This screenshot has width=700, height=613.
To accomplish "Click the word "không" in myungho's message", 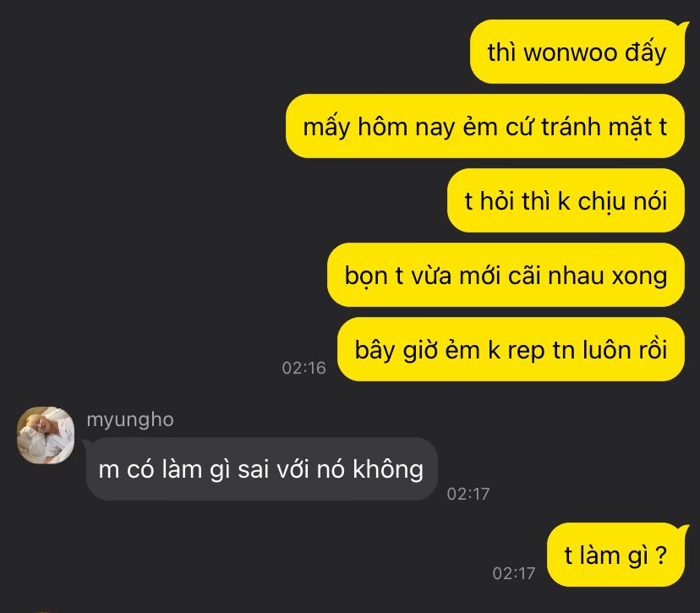I will (x=388, y=469).
